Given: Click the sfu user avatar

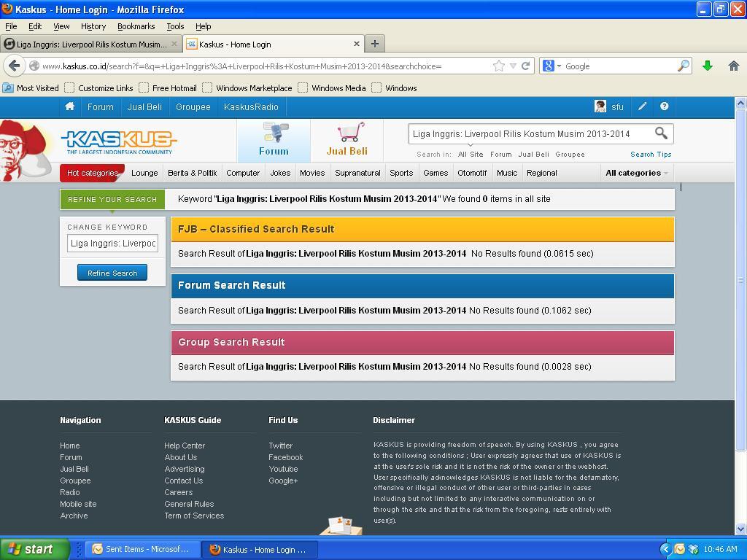Looking at the screenshot, I should tap(600, 106).
